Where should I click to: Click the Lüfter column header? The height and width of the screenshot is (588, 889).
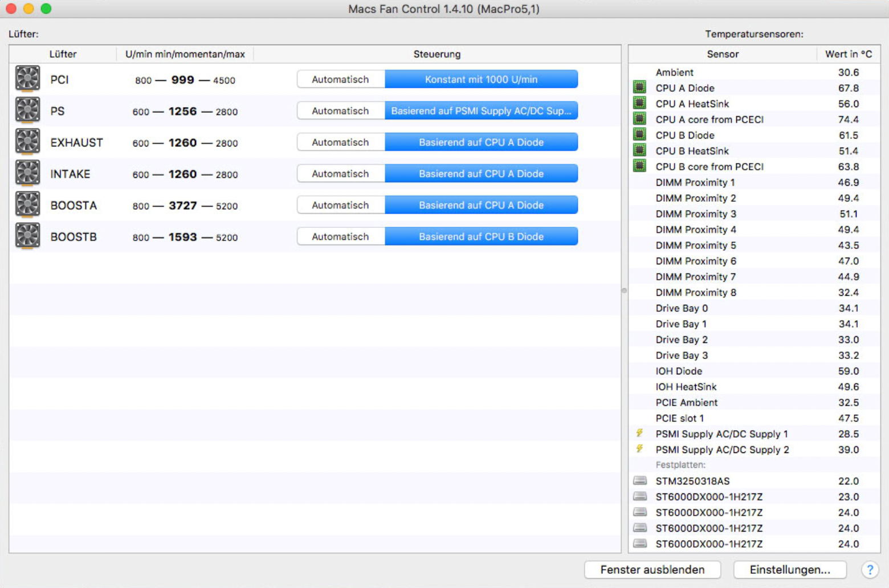pos(63,54)
